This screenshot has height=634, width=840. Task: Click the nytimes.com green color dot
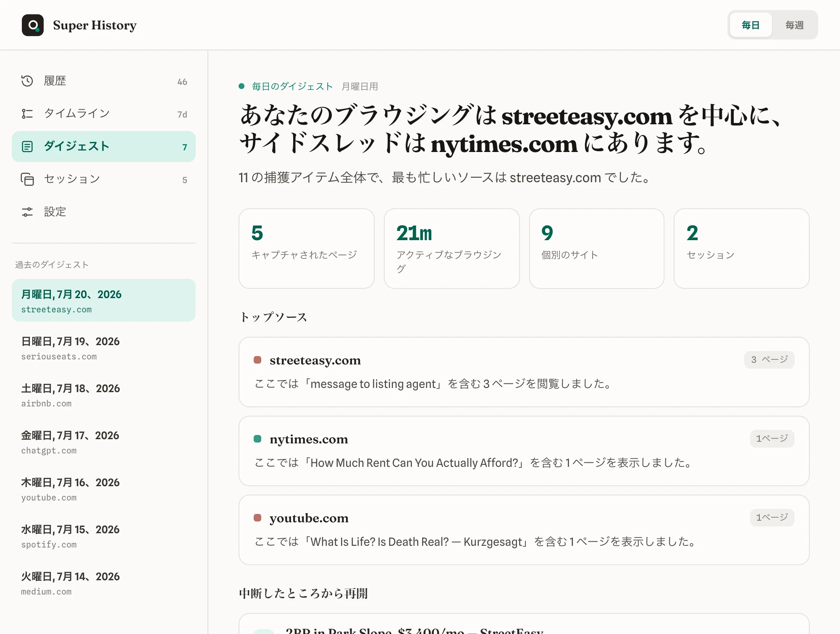(x=257, y=439)
